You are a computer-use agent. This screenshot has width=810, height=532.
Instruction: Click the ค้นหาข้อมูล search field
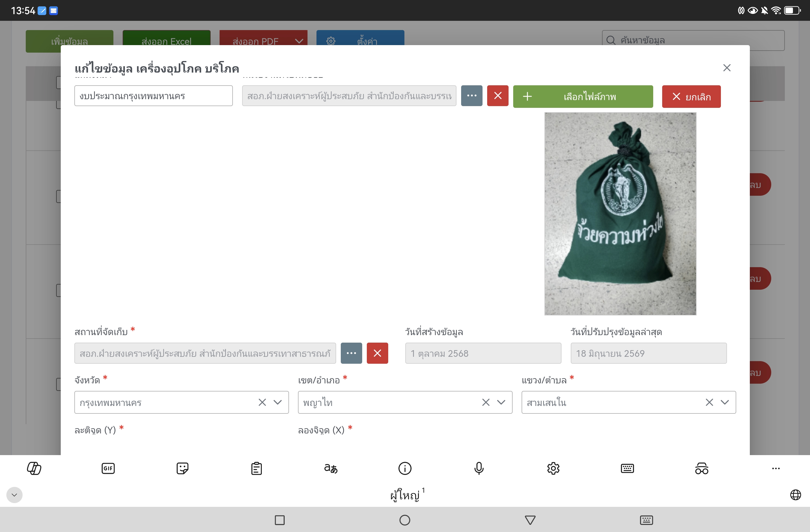click(693, 40)
